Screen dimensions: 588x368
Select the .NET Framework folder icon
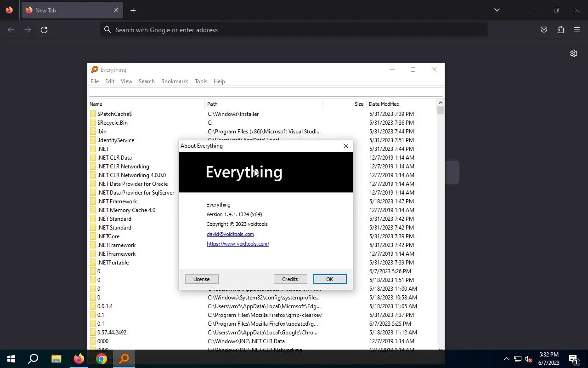pos(93,201)
